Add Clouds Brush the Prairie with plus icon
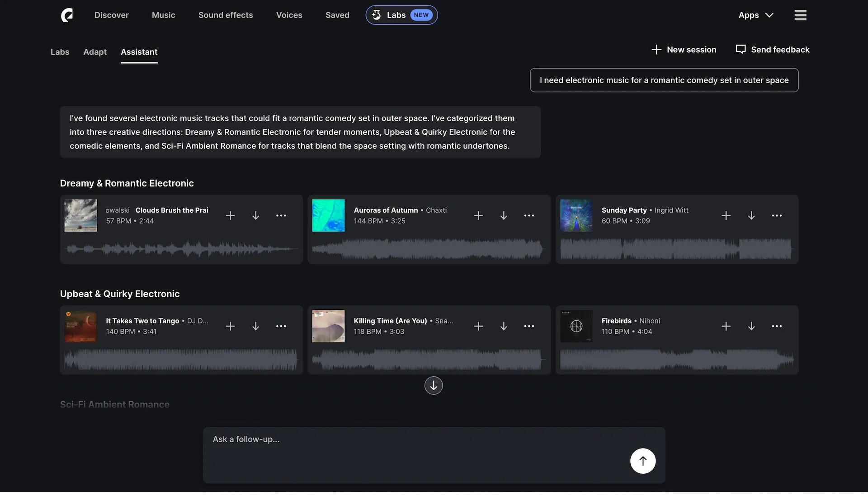Image resolution: width=868 pixels, height=495 pixels. [230, 216]
